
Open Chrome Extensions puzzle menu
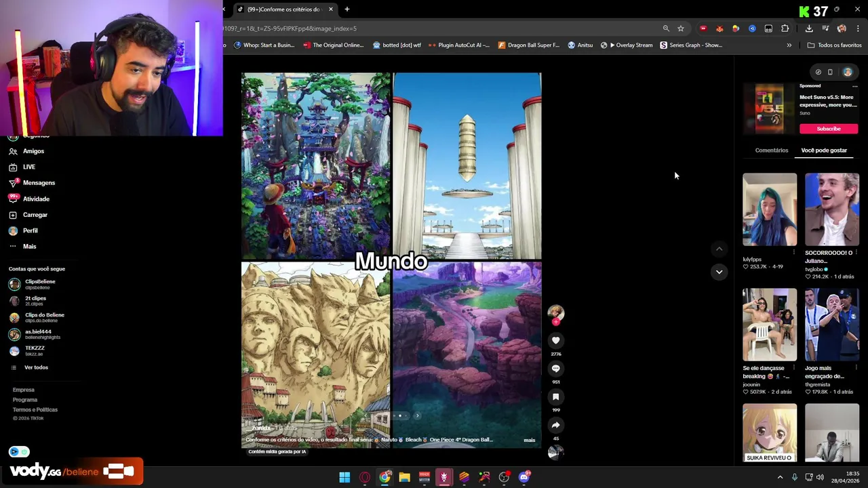click(x=785, y=28)
